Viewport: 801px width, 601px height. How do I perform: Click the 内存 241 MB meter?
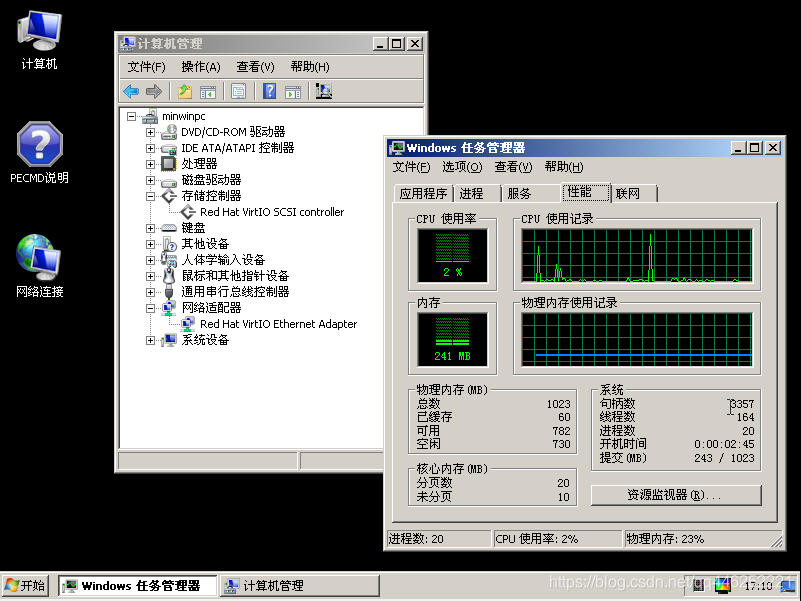453,340
